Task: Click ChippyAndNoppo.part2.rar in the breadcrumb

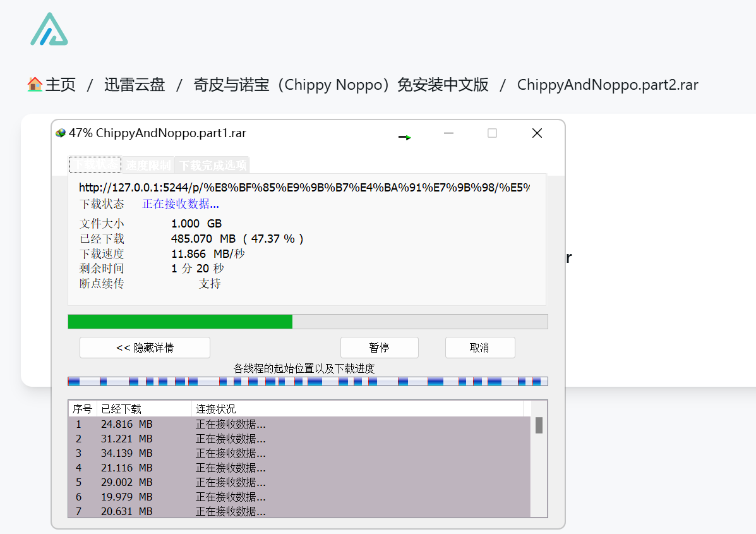Action: click(608, 85)
